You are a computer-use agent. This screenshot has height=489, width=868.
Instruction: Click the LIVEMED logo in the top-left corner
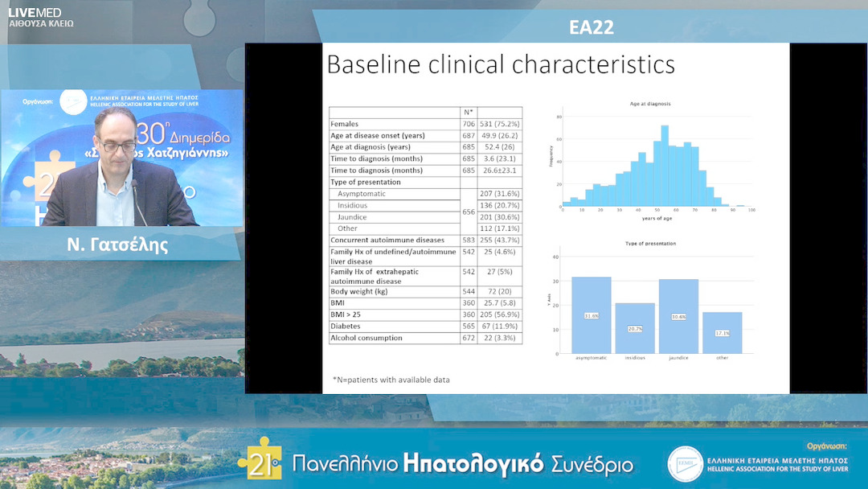(x=35, y=12)
